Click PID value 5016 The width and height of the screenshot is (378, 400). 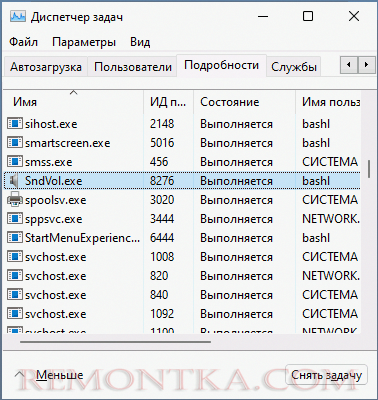tap(162, 143)
